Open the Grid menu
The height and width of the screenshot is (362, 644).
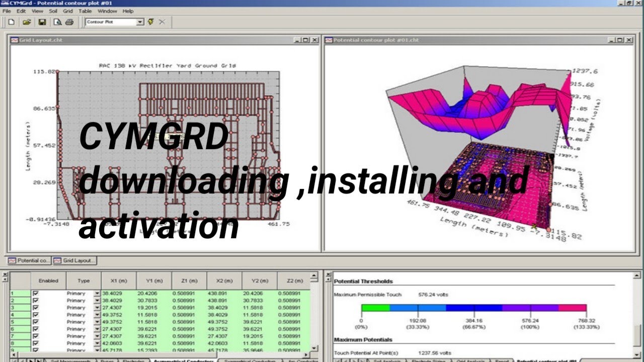click(x=68, y=11)
